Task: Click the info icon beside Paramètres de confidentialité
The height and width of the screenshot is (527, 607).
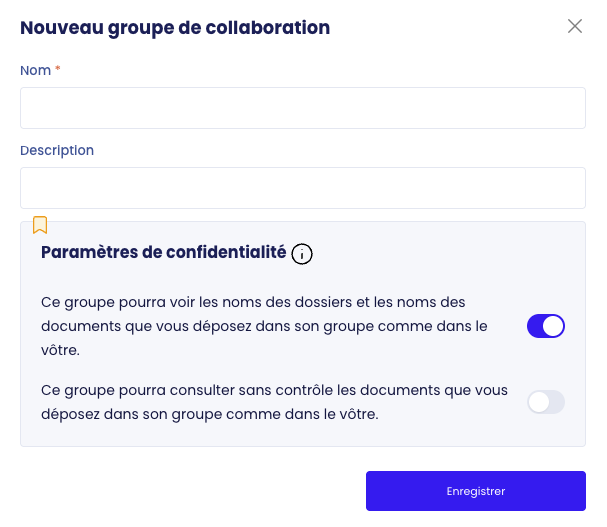Action: (302, 254)
